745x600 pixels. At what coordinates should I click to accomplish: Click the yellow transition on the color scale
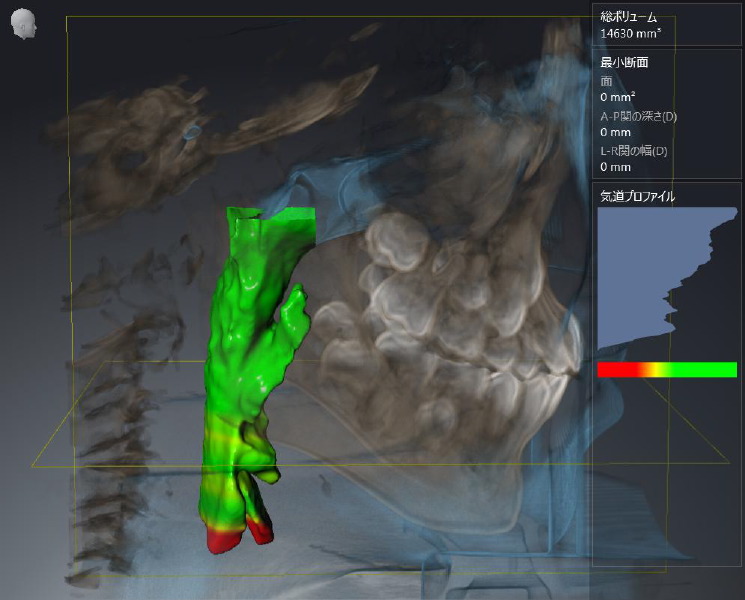pyautogui.click(x=652, y=369)
